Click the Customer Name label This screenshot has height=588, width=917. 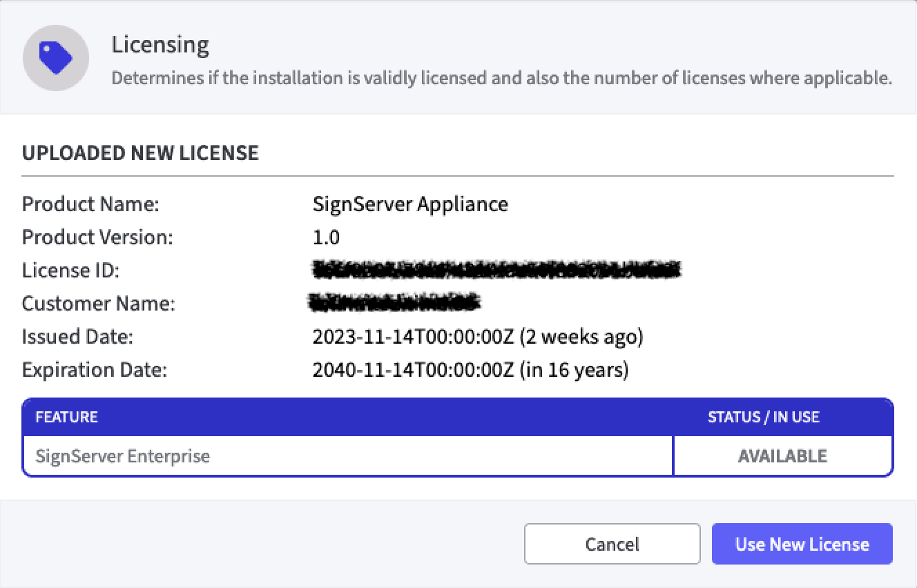tap(98, 304)
